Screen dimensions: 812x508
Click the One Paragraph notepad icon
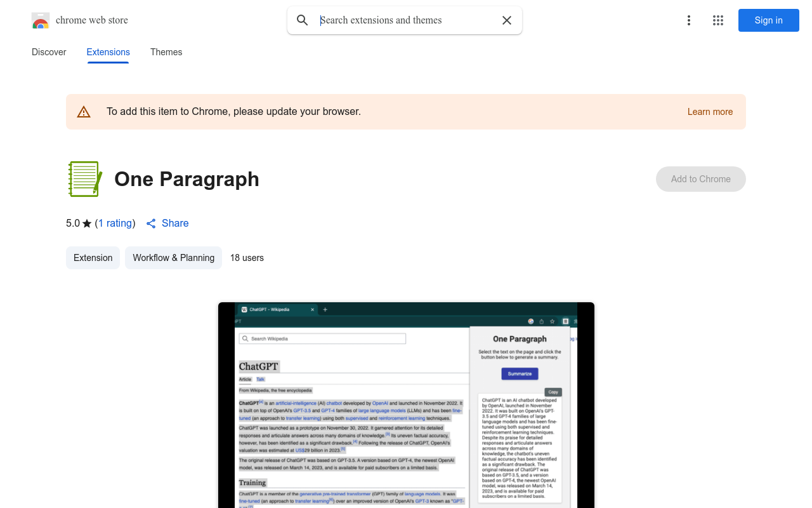pyautogui.click(x=85, y=179)
